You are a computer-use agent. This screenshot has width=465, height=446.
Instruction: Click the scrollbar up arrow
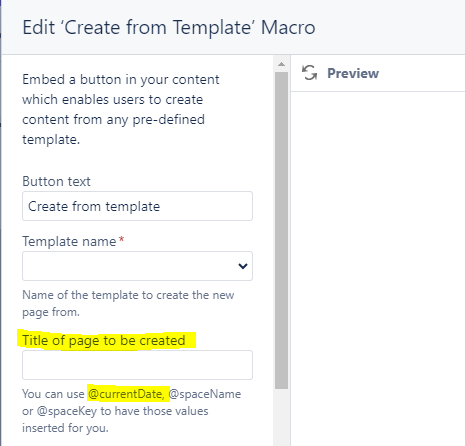[x=282, y=64]
